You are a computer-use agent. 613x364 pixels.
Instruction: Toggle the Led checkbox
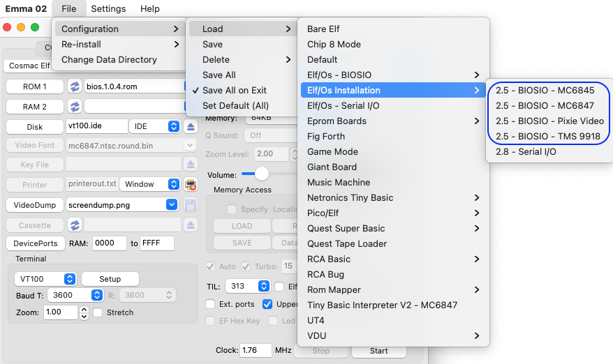(273, 321)
